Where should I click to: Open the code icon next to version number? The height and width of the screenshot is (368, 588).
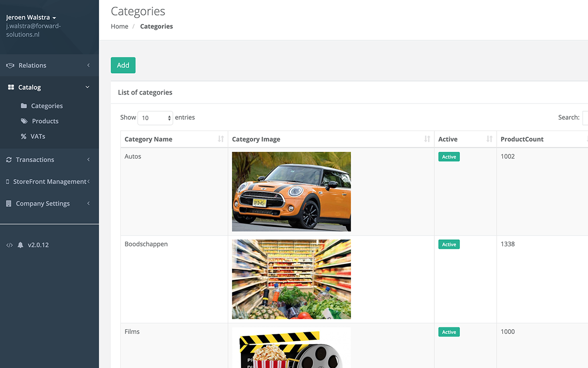(x=9, y=245)
